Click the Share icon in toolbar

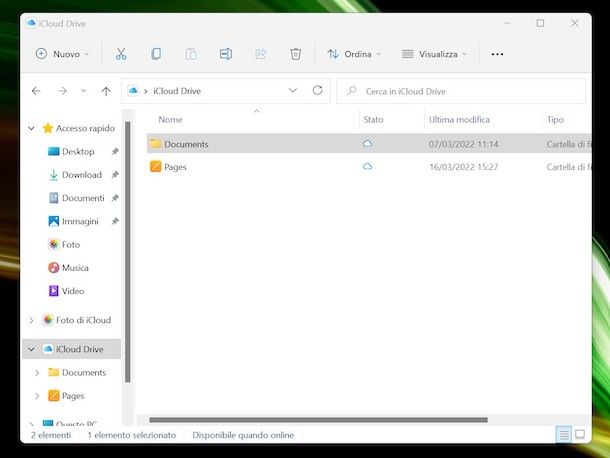[261, 54]
